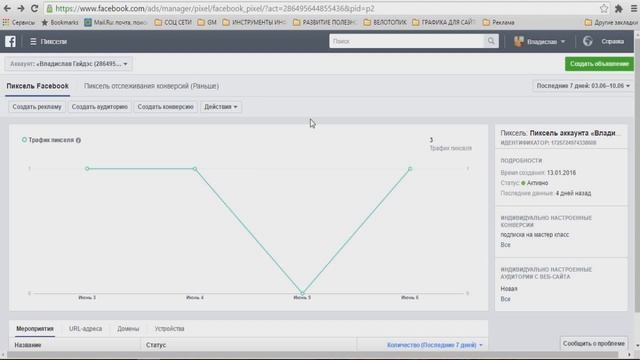Open the Пиксели hamburger menu

click(x=33, y=42)
